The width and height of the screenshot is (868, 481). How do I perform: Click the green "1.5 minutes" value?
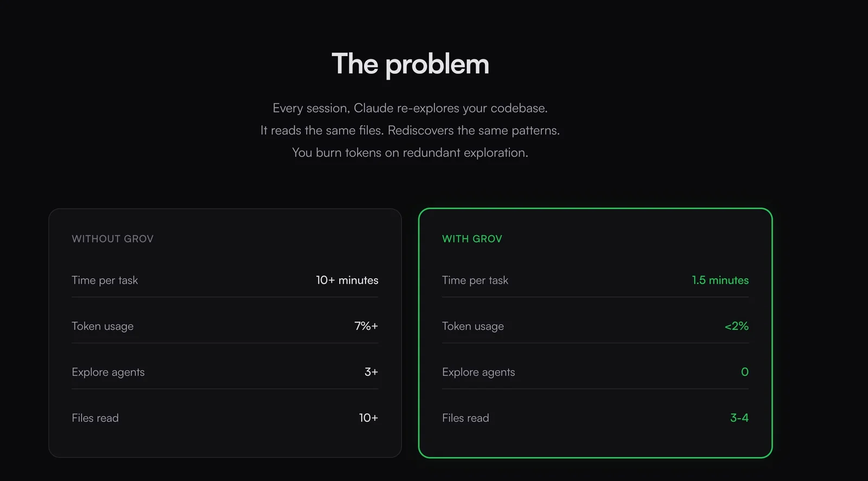(x=720, y=280)
